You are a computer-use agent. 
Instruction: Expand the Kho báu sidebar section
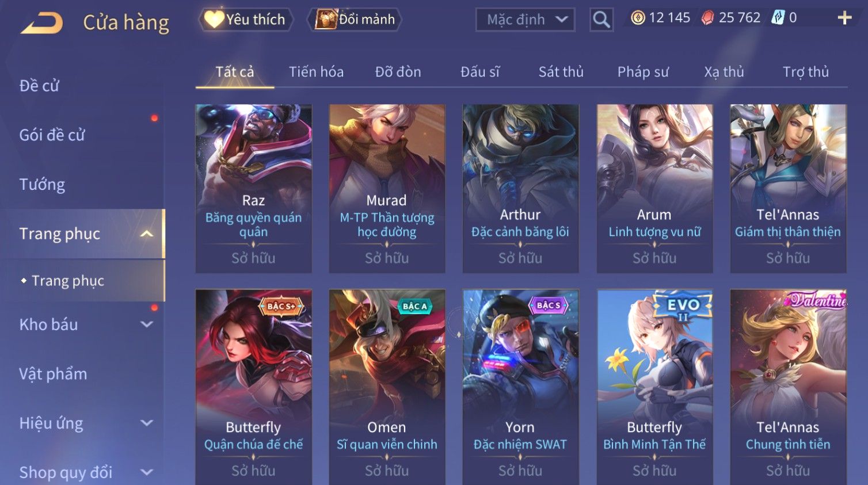pyautogui.click(x=147, y=324)
